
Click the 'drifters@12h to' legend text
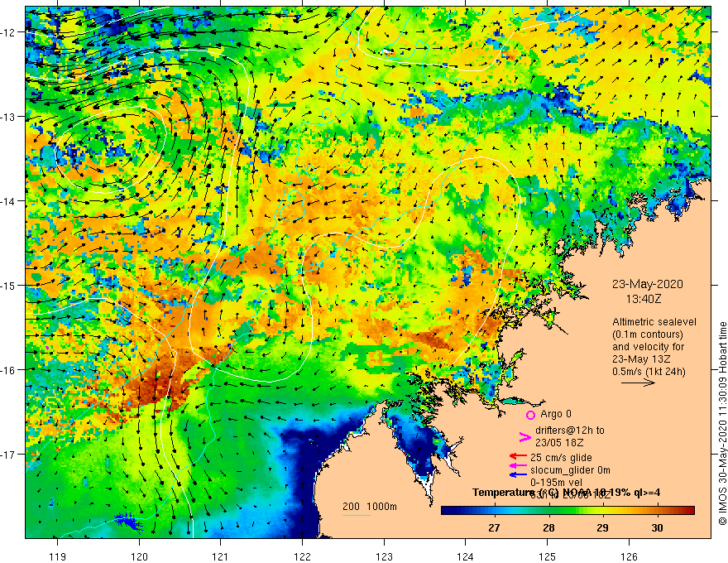coord(570,431)
